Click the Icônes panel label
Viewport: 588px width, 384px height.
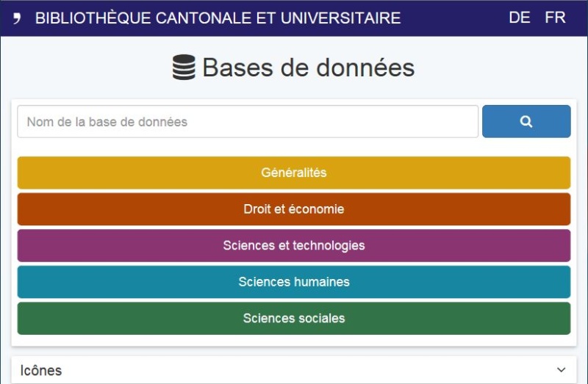click(41, 371)
